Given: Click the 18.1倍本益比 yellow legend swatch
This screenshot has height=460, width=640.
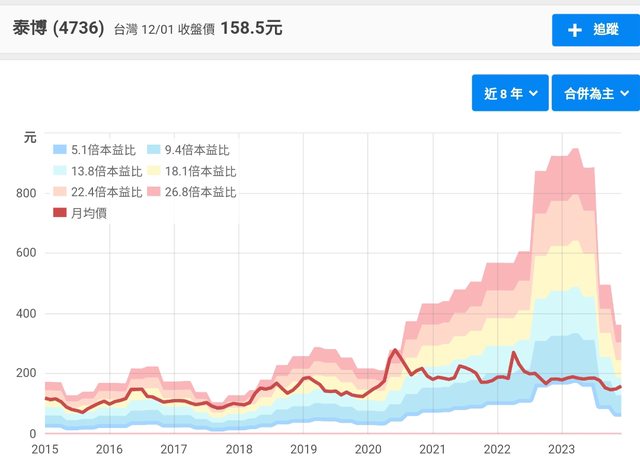Looking at the screenshot, I should (153, 171).
